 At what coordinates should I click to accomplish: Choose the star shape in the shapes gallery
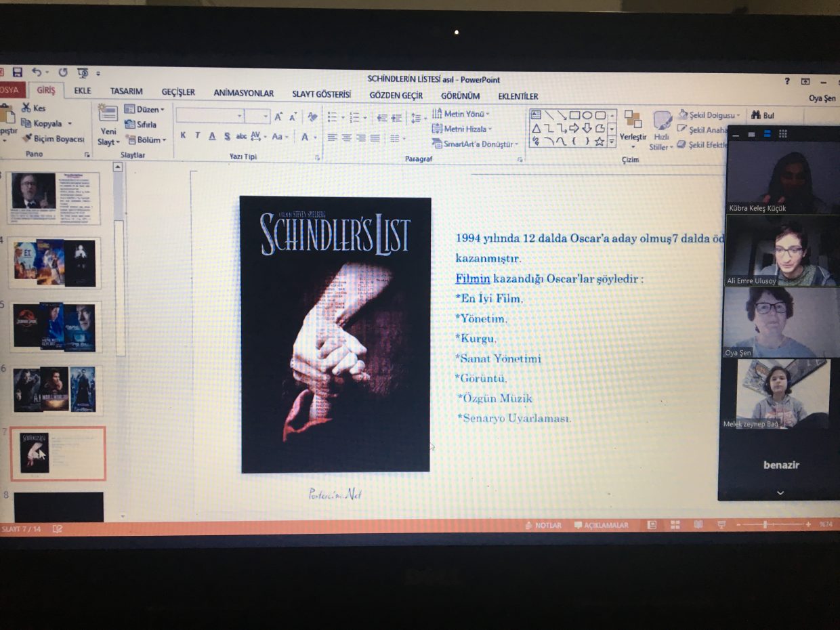click(x=600, y=142)
